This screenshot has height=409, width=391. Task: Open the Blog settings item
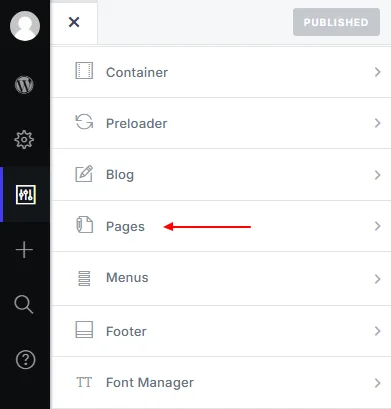pyautogui.click(x=221, y=175)
